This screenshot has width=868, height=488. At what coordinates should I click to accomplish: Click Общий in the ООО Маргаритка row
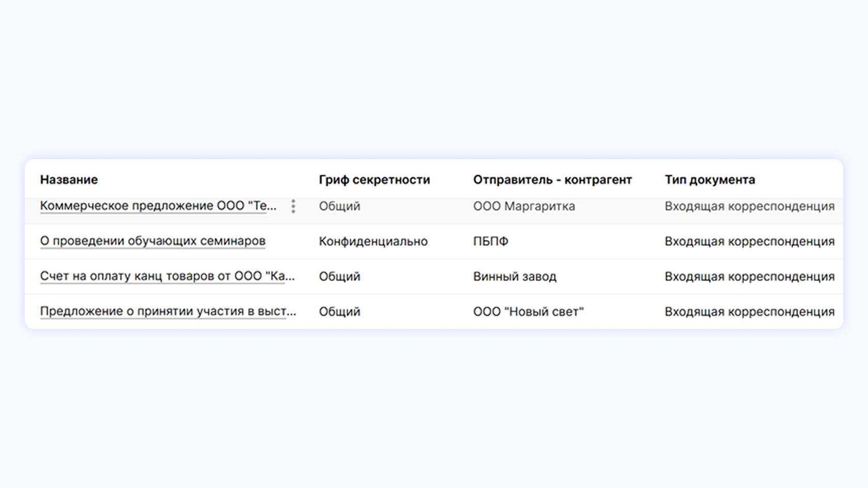point(339,206)
